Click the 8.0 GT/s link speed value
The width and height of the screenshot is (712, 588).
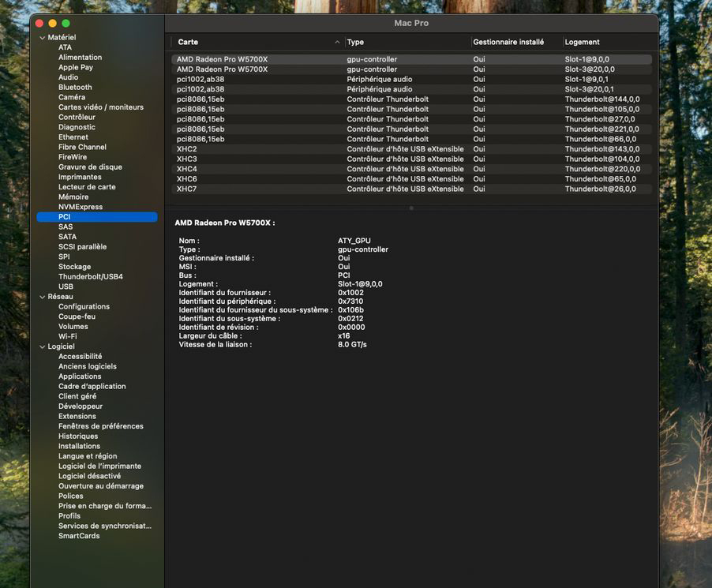coord(352,345)
